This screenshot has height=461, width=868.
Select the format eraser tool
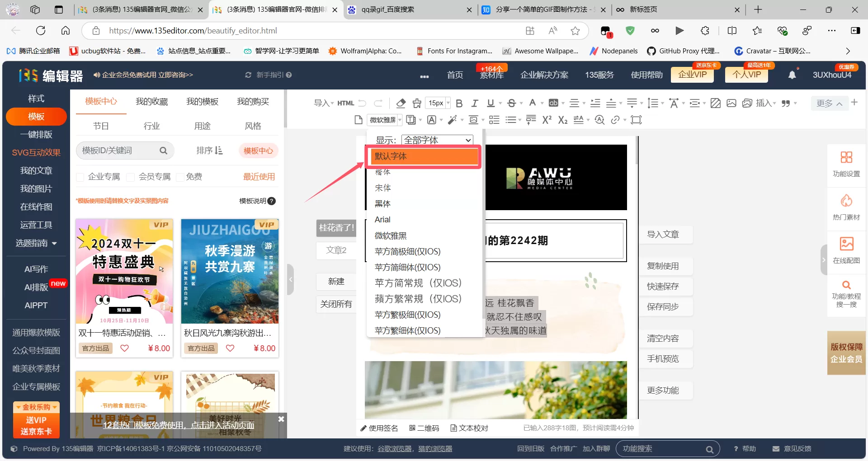401,103
